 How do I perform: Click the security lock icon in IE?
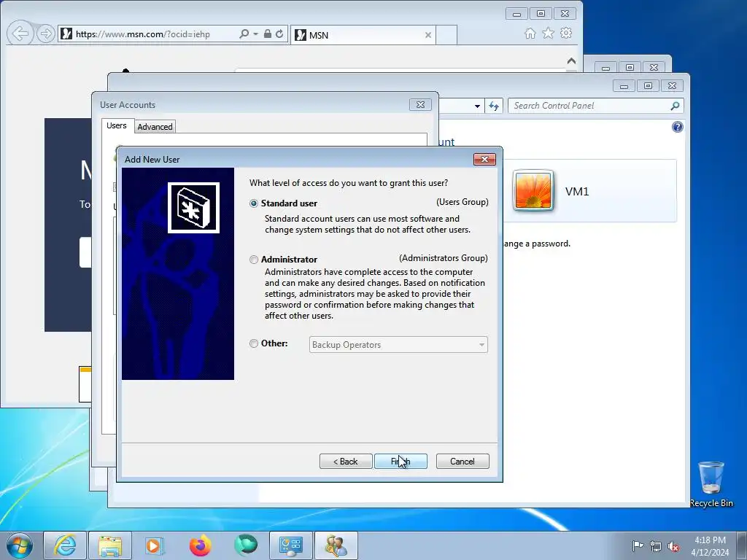point(267,34)
